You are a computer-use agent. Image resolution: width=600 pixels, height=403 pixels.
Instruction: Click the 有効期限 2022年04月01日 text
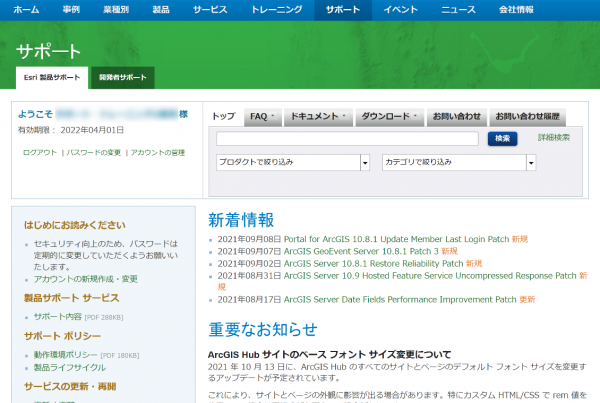coord(71,131)
